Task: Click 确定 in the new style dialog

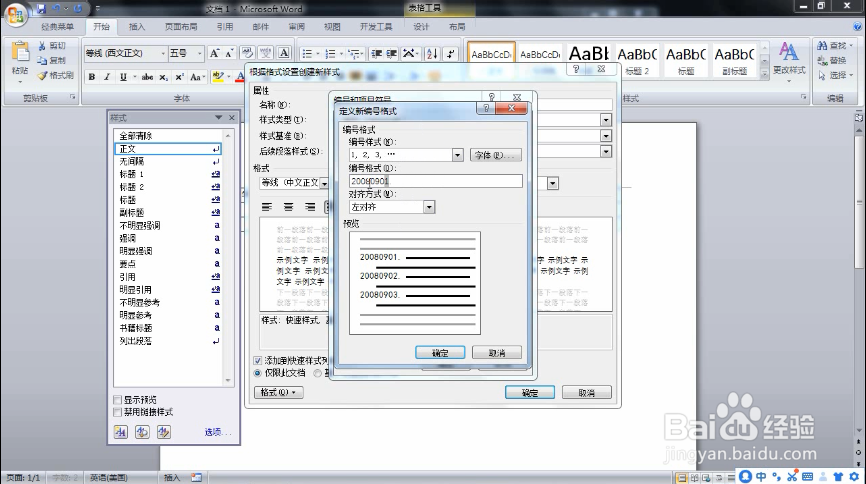Action: [x=530, y=392]
